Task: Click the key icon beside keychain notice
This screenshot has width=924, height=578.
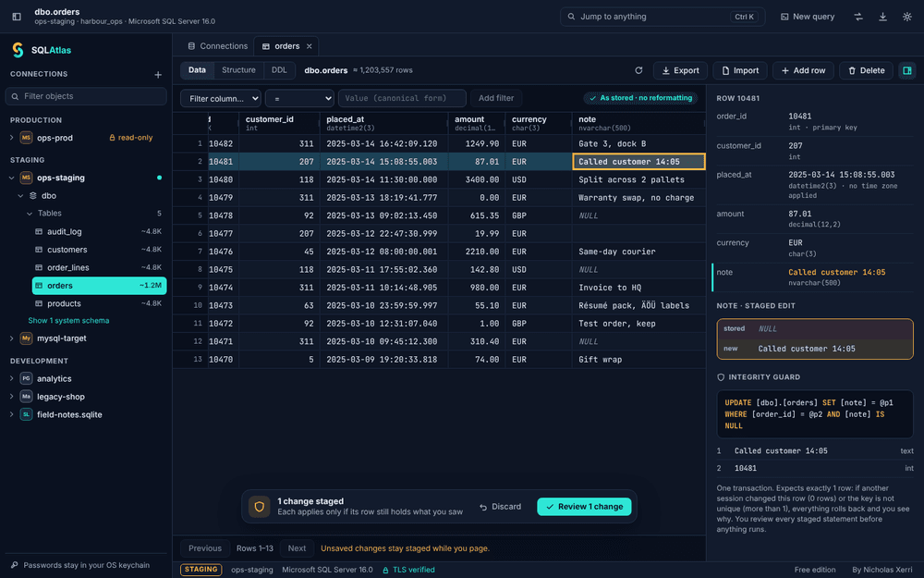Action: [15, 565]
